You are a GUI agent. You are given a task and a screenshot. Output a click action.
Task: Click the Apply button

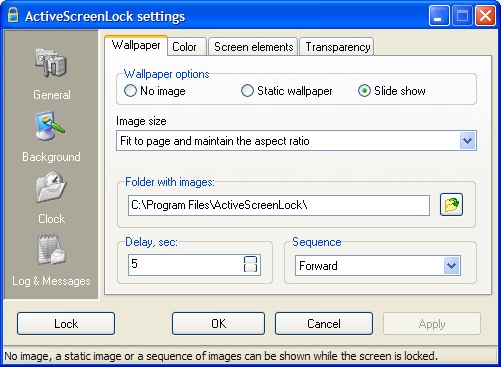point(432,323)
